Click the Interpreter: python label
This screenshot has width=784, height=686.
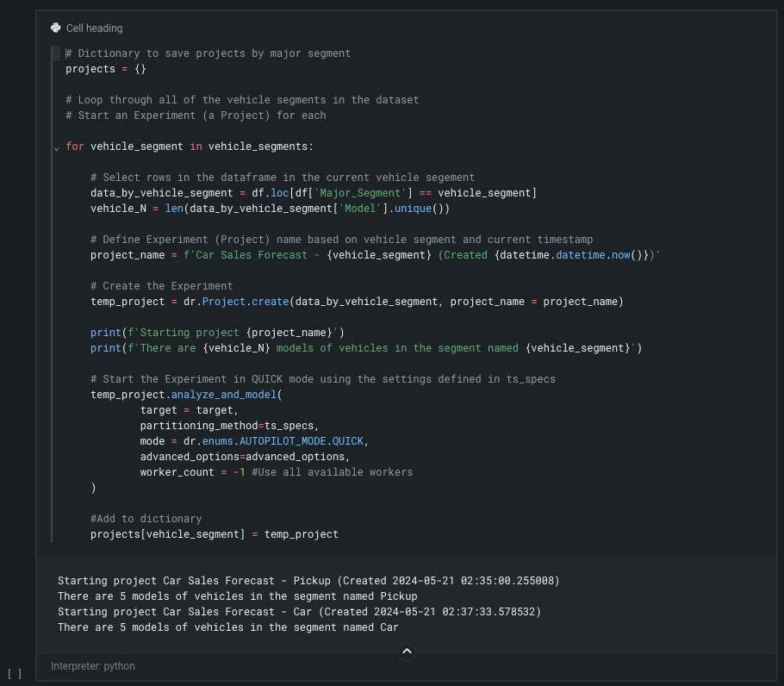93,666
